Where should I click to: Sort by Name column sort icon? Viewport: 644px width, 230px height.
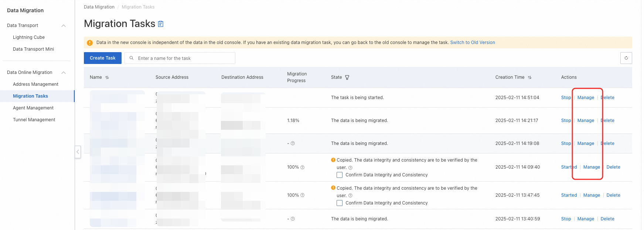pyautogui.click(x=107, y=78)
